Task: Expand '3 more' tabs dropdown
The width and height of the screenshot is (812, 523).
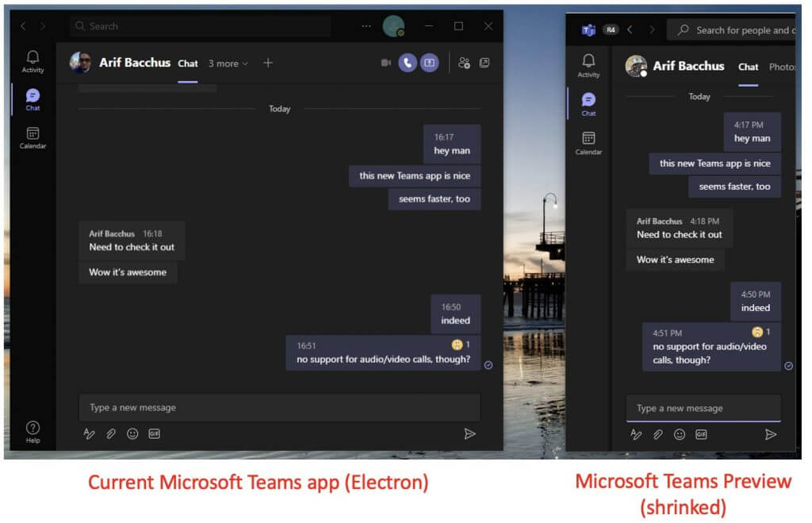Action: pos(228,63)
